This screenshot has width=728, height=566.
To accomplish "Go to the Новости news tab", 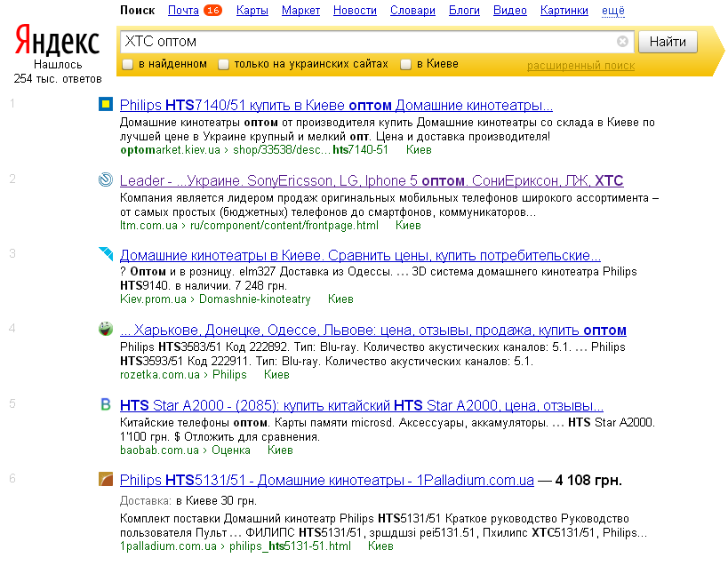I will [355, 11].
